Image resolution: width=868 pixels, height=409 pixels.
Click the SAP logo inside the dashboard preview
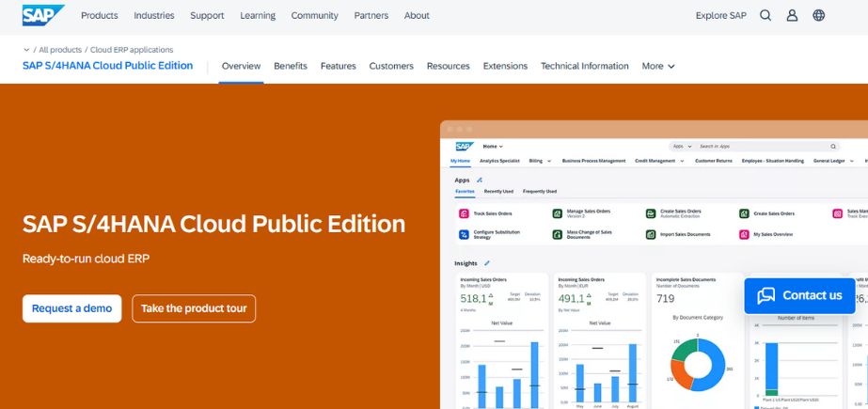[465, 147]
